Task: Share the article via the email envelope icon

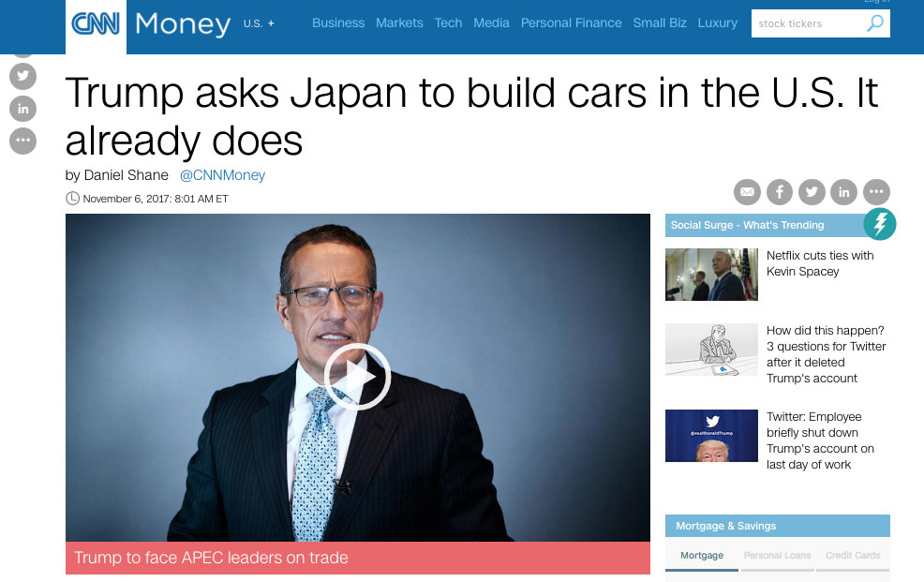Action: coord(747,192)
